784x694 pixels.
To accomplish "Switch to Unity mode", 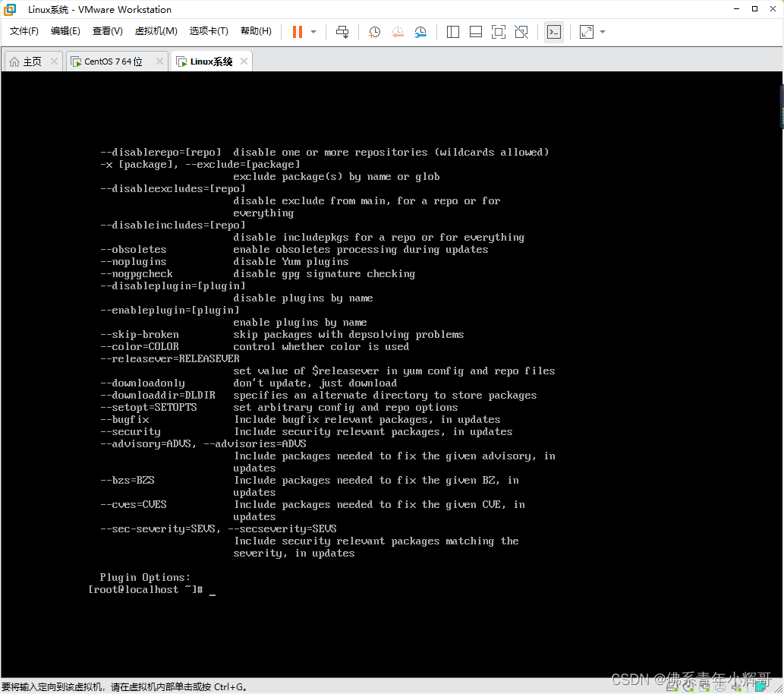I will [x=521, y=32].
